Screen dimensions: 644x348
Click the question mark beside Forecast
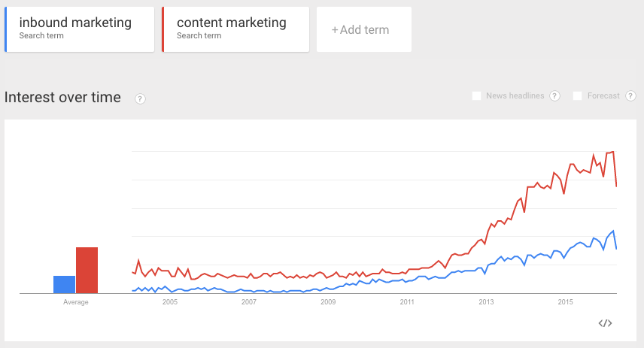tap(629, 96)
